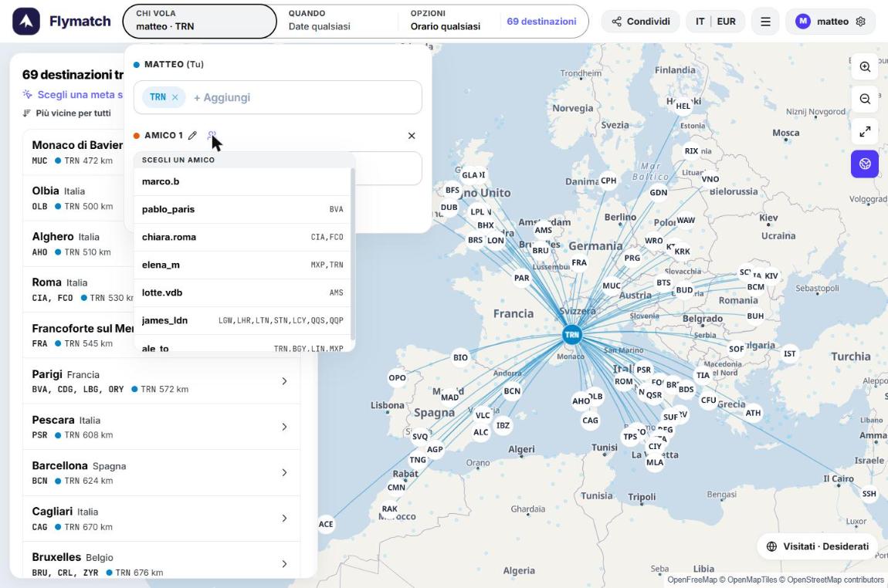The height and width of the screenshot is (588, 888).
Task: Open Più vicine per tutti sorting
Action: pyautogui.click(x=67, y=113)
